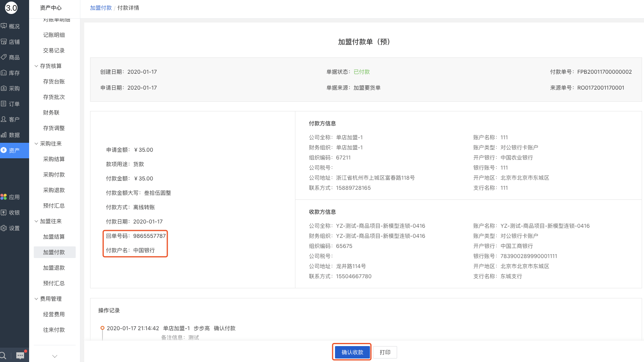Click payer address 浙江省杭州市上城区富春路118号

click(375, 178)
